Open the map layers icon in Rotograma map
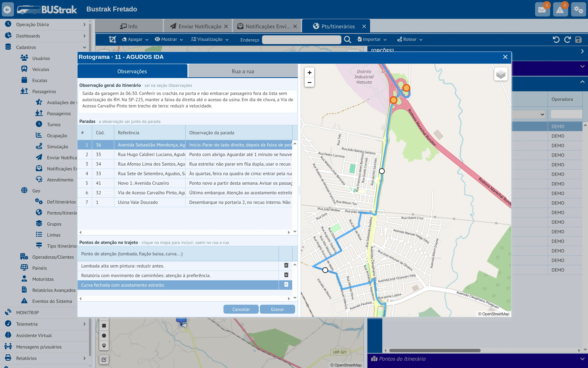Screen dimensions: 588x368 [x=501, y=74]
